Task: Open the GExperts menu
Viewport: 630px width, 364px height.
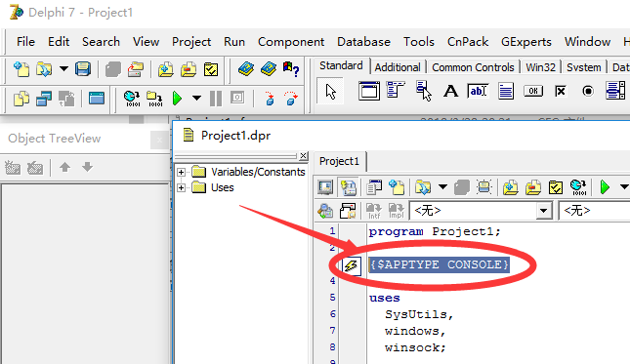Action: point(525,42)
